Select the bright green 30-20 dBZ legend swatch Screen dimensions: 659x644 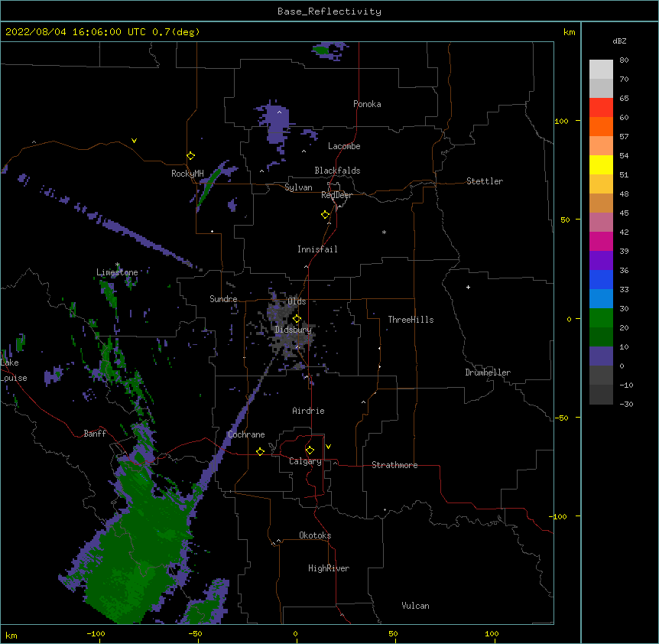(x=601, y=318)
